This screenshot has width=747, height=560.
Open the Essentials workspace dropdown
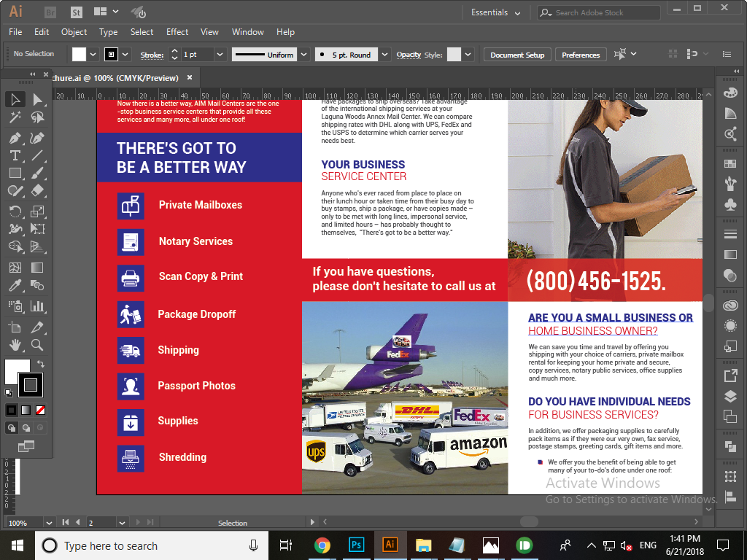pyautogui.click(x=496, y=12)
